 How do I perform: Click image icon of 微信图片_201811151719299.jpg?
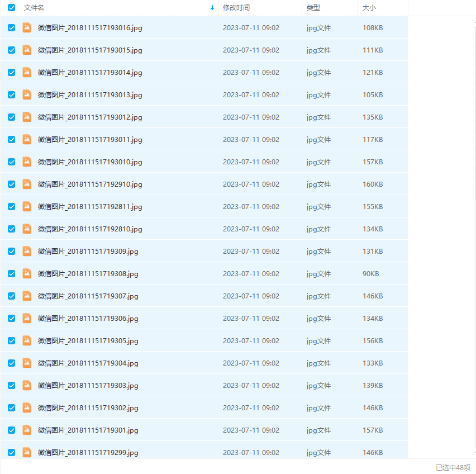27,452
